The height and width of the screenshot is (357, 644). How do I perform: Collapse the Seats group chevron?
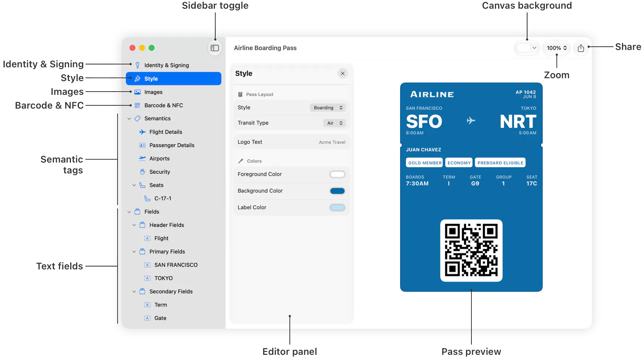[x=134, y=185]
